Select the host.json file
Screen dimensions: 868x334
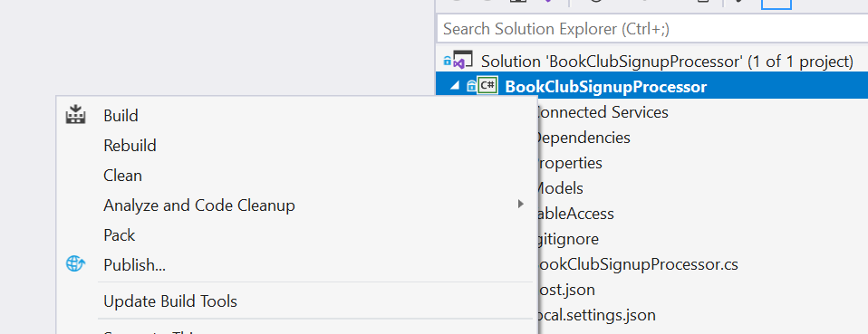pyautogui.click(x=566, y=290)
